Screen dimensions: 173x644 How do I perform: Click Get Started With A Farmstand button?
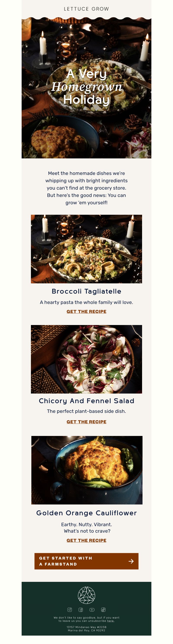(x=86, y=561)
